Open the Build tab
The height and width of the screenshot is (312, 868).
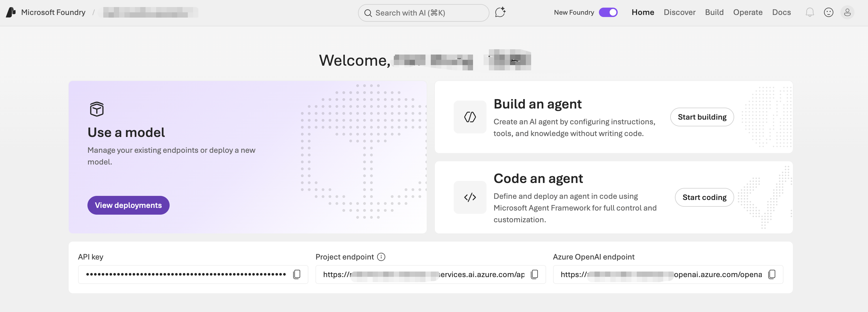(x=714, y=12)
